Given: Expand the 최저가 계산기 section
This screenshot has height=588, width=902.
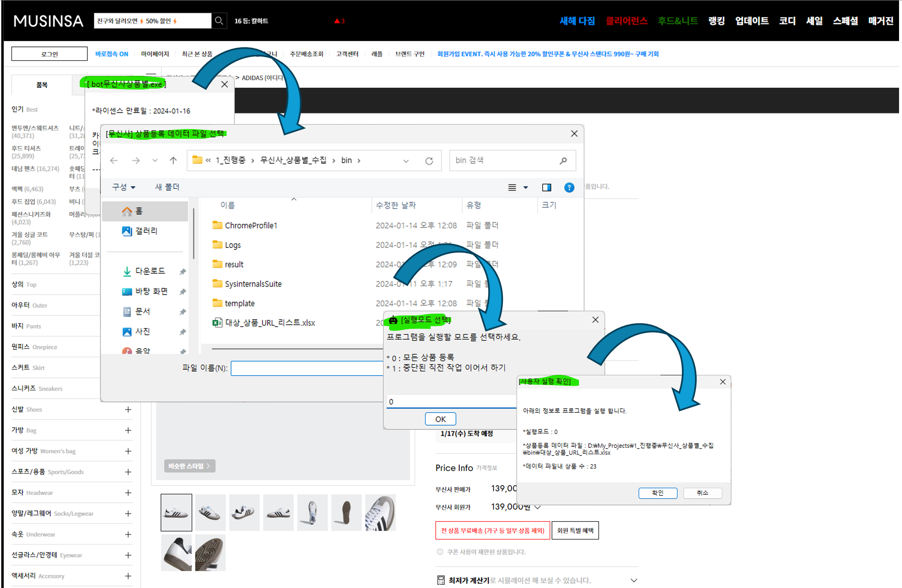Looking at the screenshot, I should (x=633, y=580).
